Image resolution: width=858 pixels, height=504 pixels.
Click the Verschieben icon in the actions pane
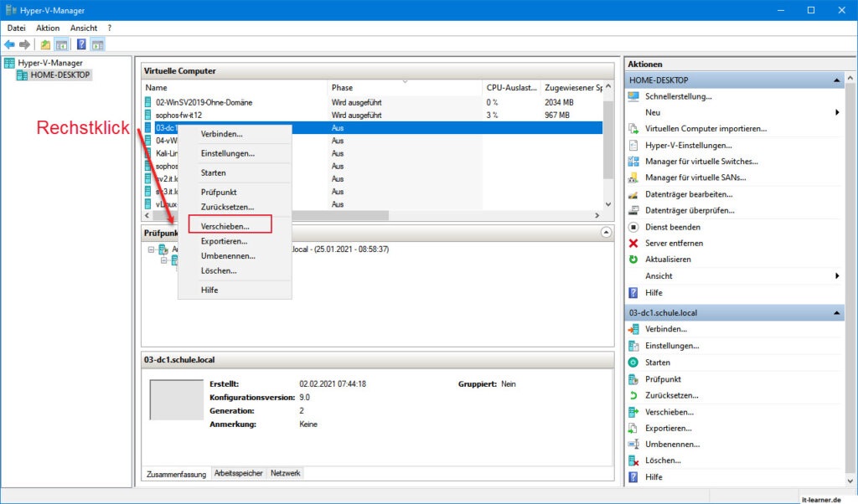[633, 412]
